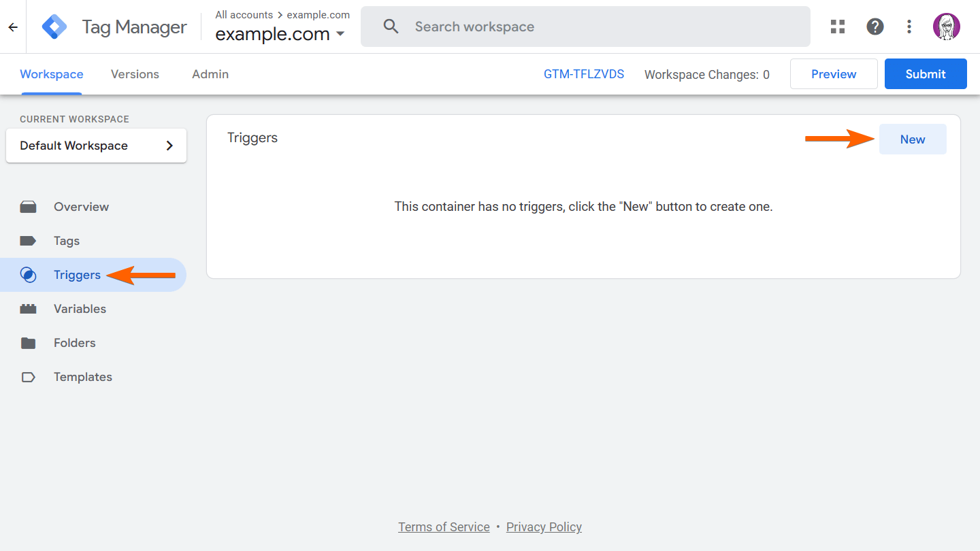This screenshot has width=980, height=551.
Task: Switch to the Workspace tab
Action: tap(52, 74)
